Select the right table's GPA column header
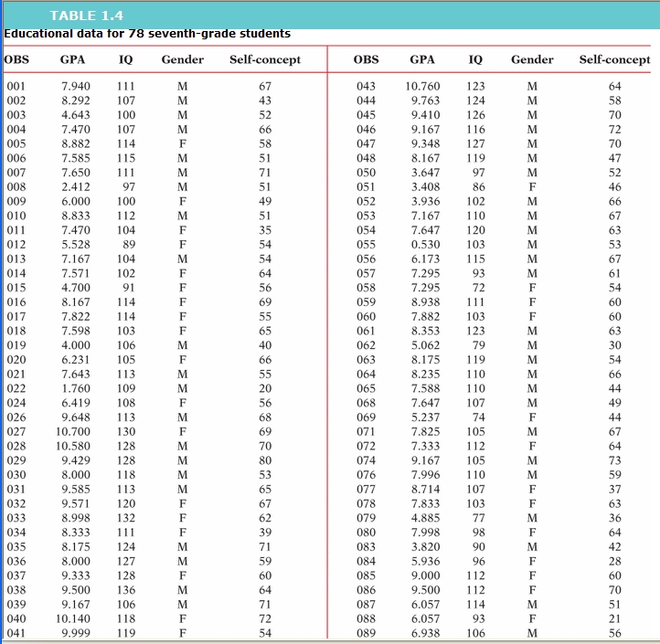660x644 pixels. tap(422, 60)
